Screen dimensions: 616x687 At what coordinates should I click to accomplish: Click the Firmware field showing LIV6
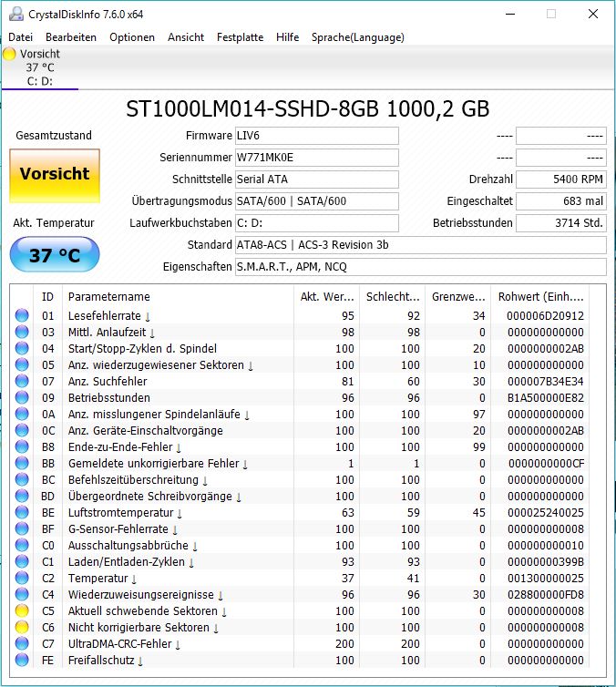point(317,136)
